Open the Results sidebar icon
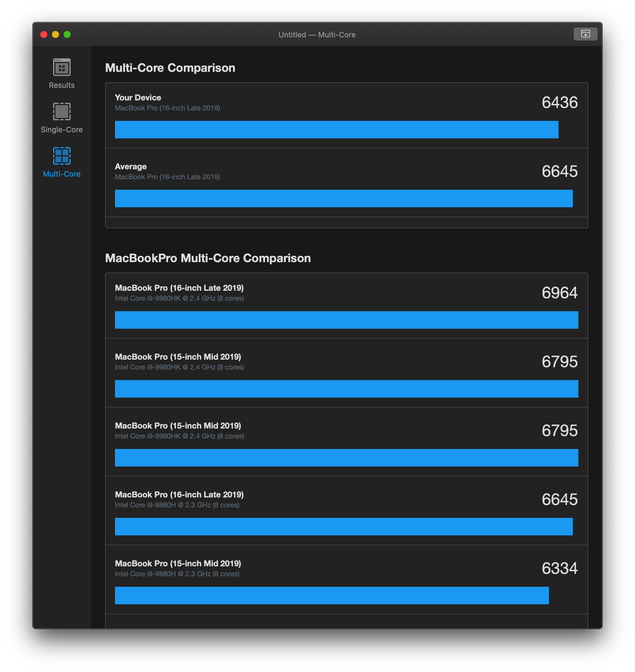The height and width of the screenshot is (672, 635). point(62,67)
